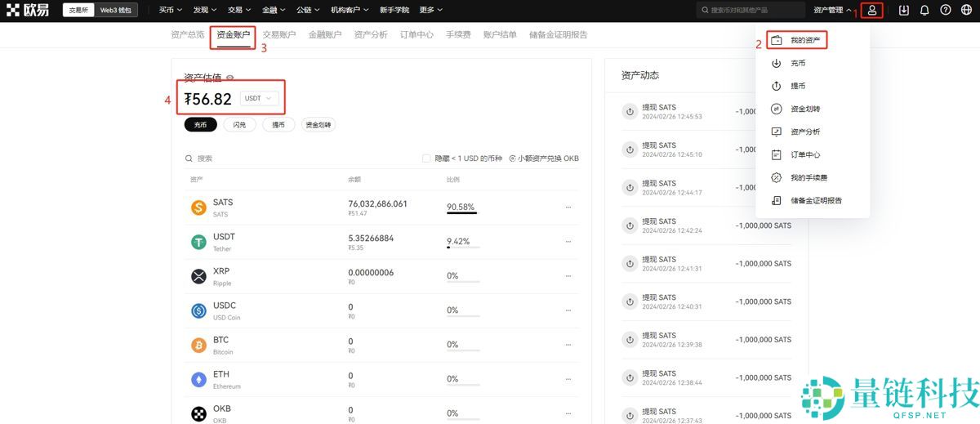Toggle asset value visibility eye icon
Screen dimensions: 980x424
click(230, 78)
